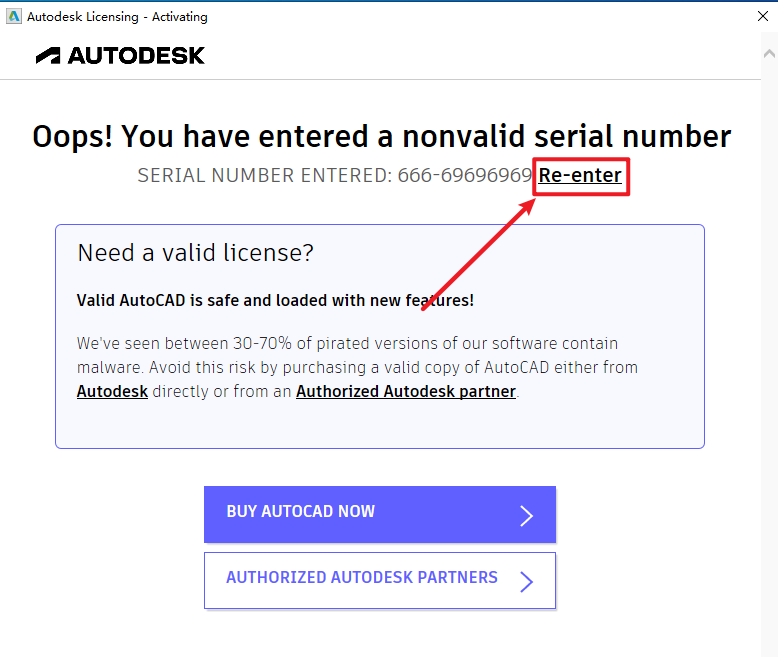Viewport: 778px width, 657px height.
Task: Click the SERIAL NUMBER ENTERED label
Action: point(264,176)
